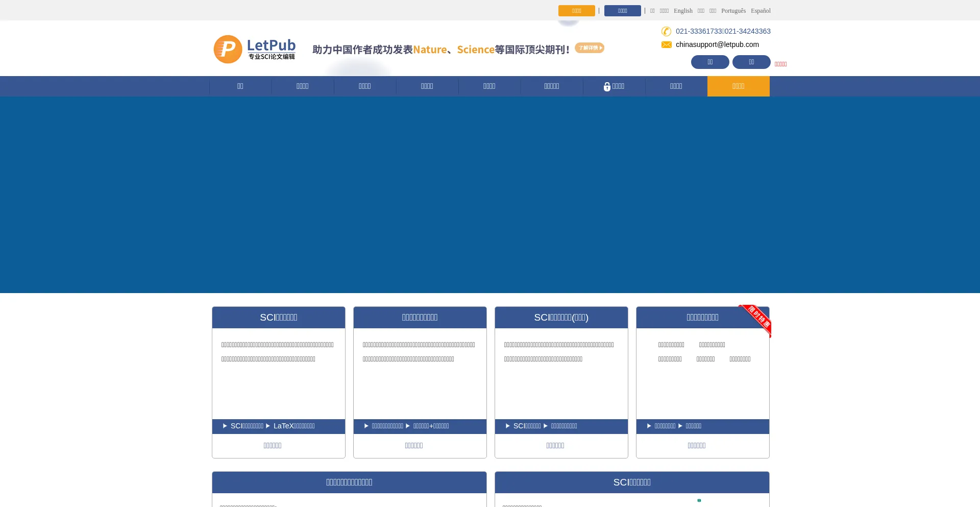Click the LaTeX link in first card
This screenshot has height=507, width=980.
[x=293, y=426]
